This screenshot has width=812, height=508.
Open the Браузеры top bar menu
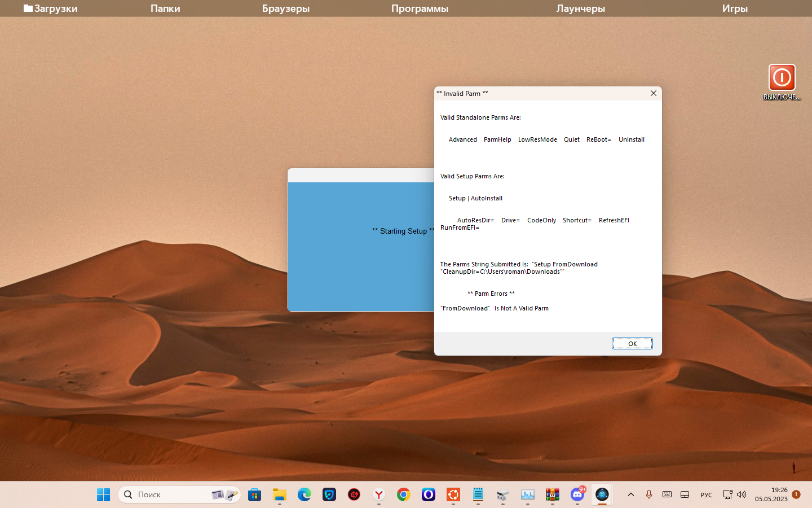pyautogui.click(x=286, y=8)
